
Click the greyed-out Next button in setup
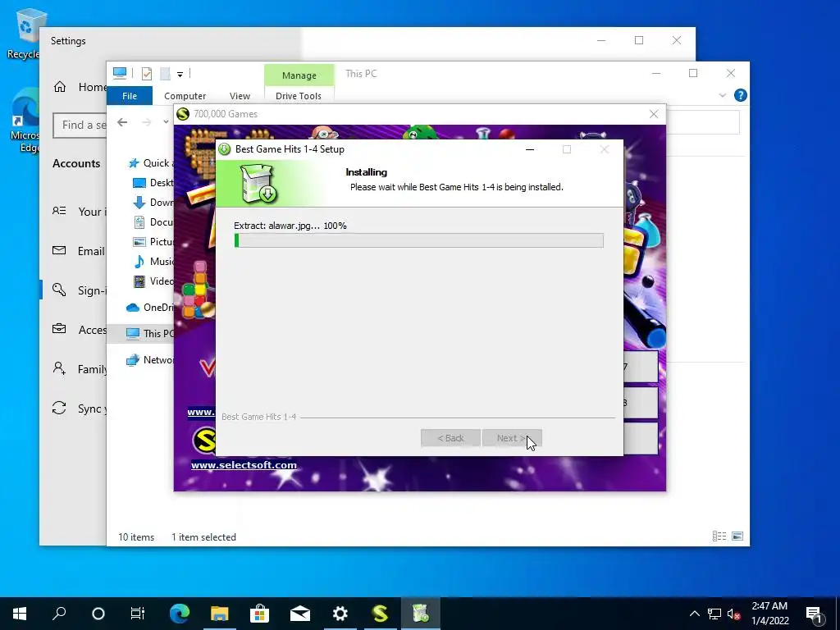[512, 438]
